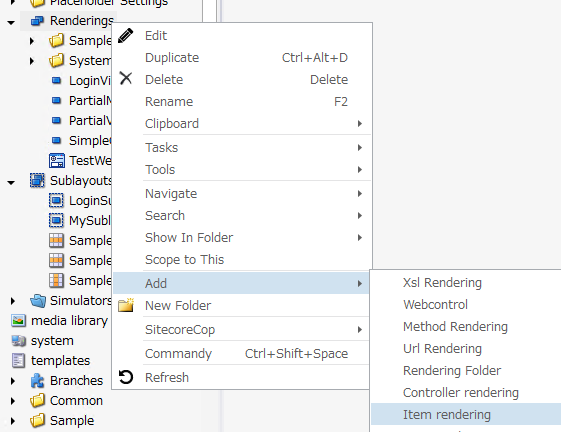Click the X Delete icon
This screenshot has width=561, height=432.
[126, 78]
